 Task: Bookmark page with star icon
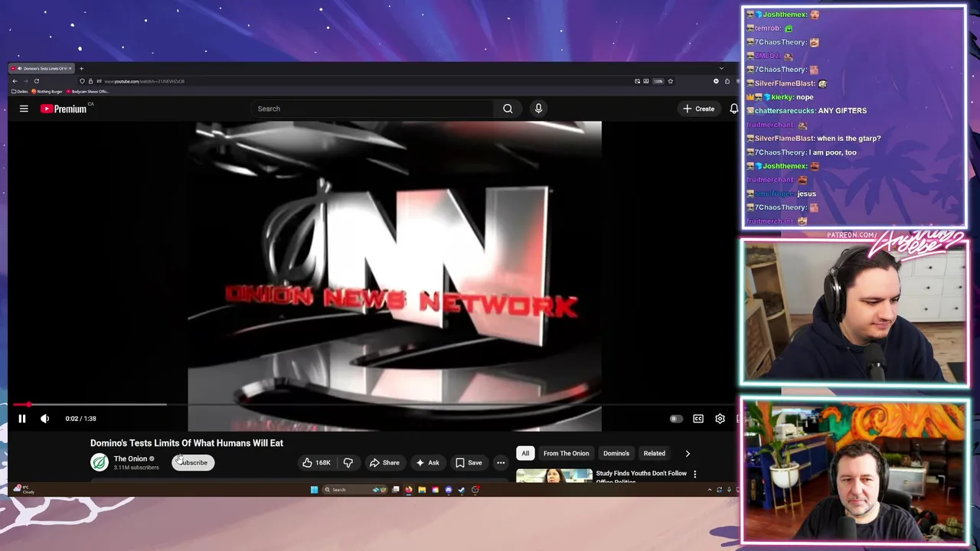pos(670,81)
